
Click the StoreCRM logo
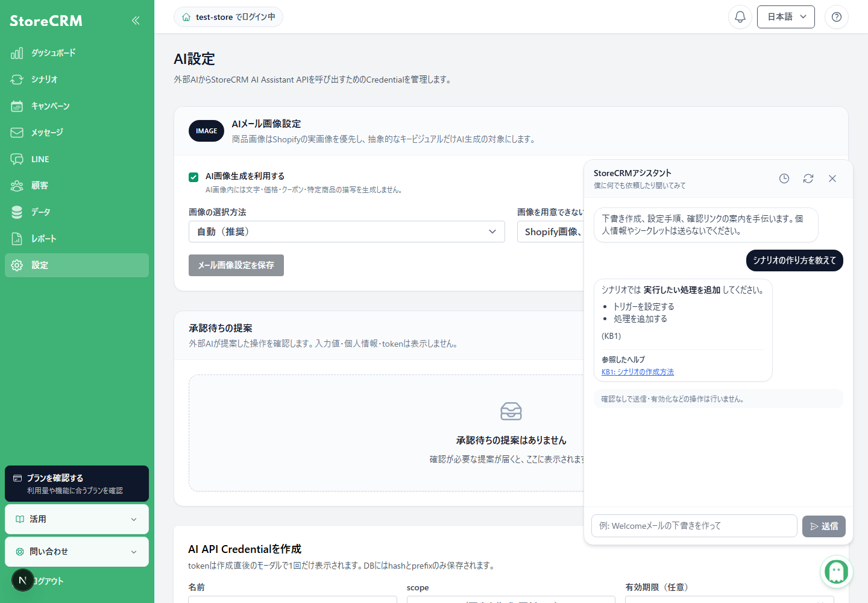coord(46,21)
